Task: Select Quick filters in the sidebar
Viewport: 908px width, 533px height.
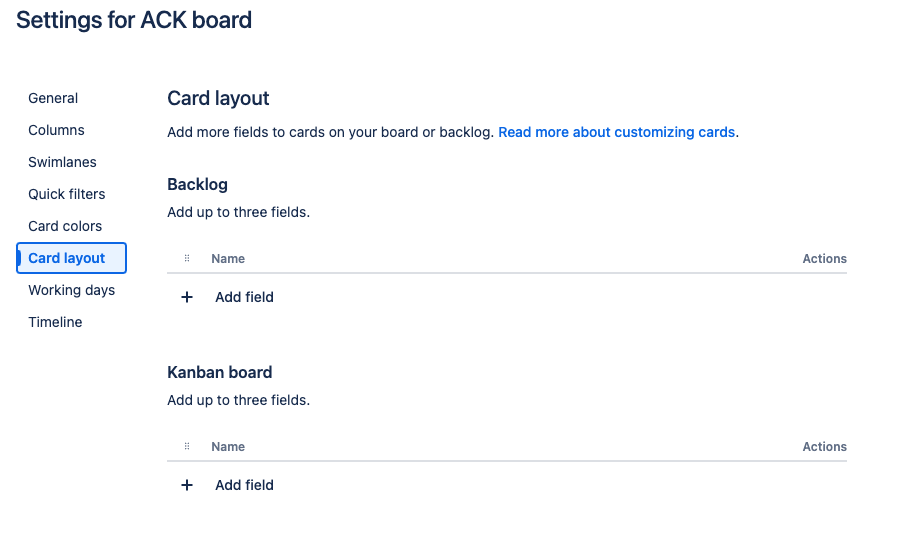Action: (x=67, y=194)
